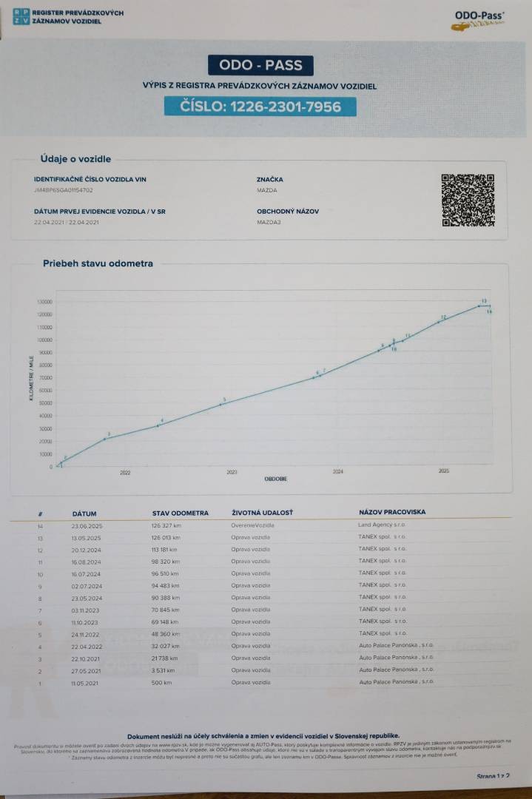Click the 'Značka' label
This screenshot has height=799, width=532.
pos(269,179)
